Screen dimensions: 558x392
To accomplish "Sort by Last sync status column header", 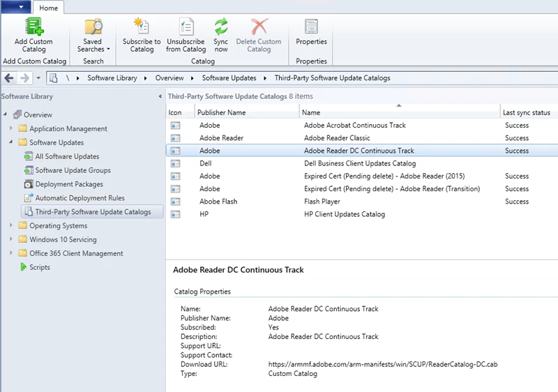I will pos(529,112).
